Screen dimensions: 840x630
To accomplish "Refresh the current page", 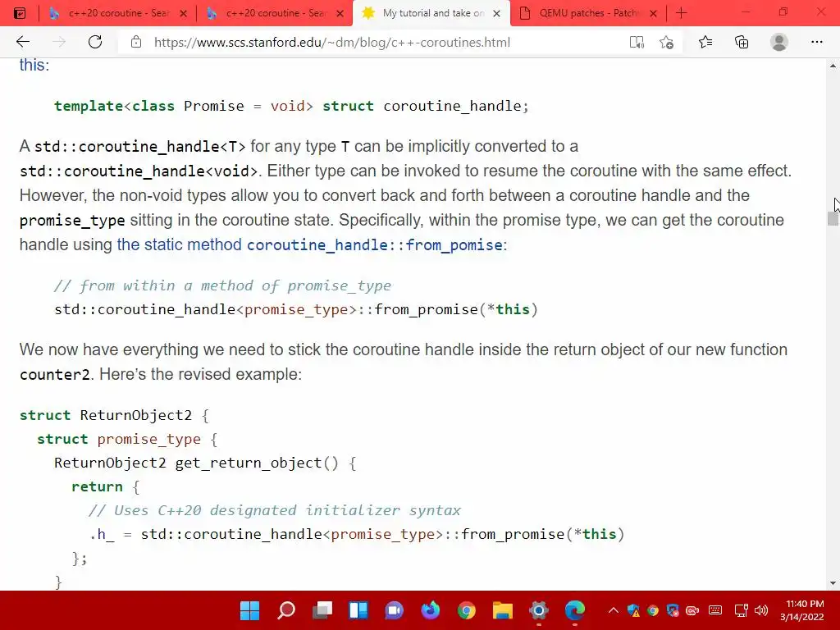I will coord(95,42).
